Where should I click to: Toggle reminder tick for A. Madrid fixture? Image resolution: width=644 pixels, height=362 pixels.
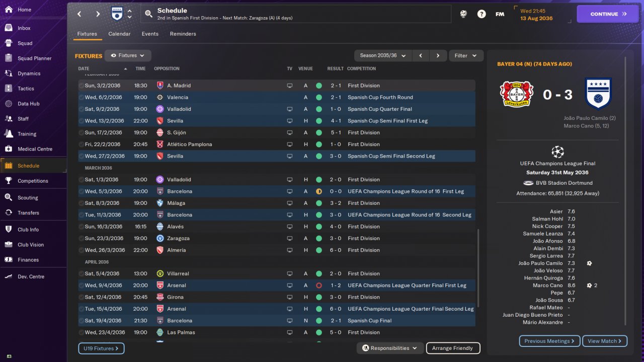[82, 86]
